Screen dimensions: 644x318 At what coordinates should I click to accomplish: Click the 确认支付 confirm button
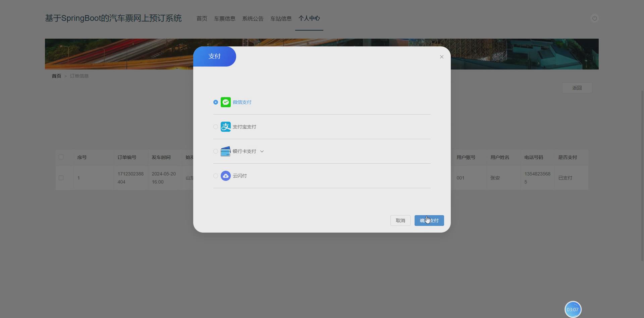(429, 220)
